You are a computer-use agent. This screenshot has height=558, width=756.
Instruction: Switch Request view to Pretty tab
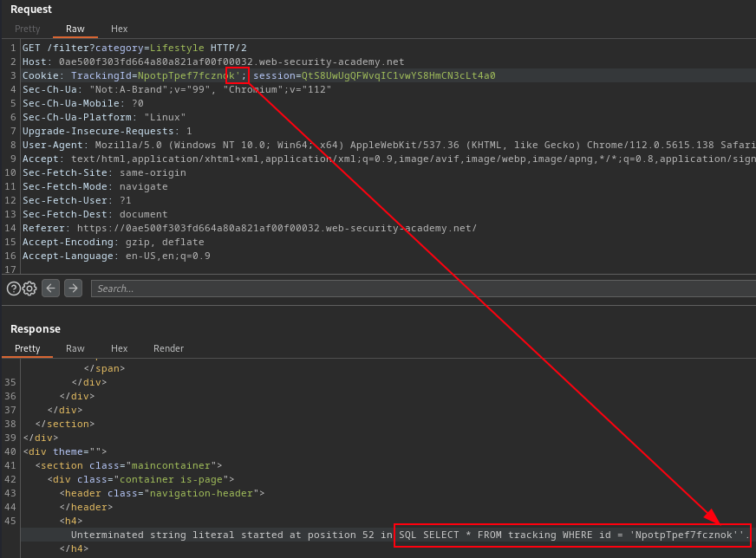[x=28, y=29]
